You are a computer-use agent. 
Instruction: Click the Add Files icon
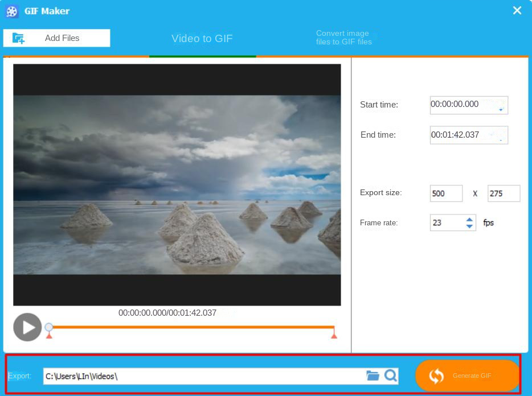[x=18, y=38]
